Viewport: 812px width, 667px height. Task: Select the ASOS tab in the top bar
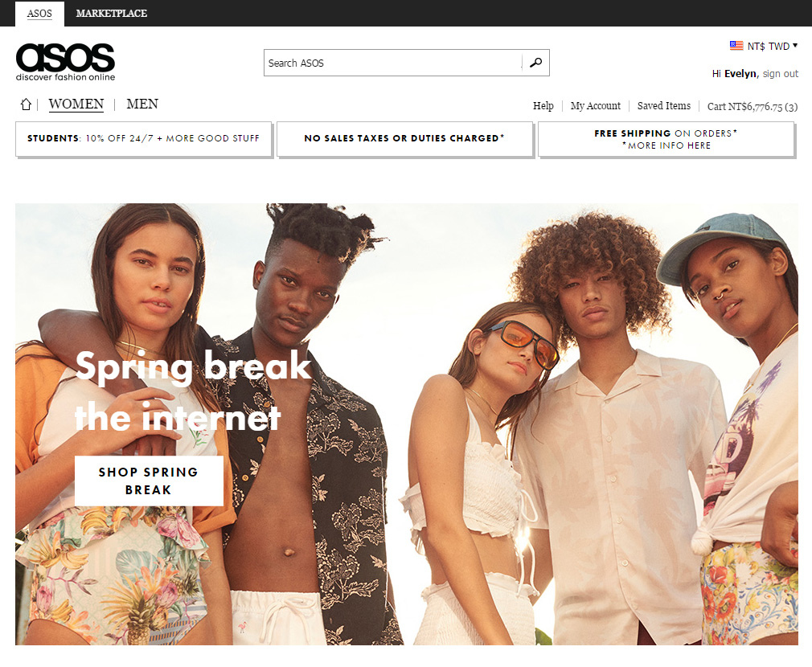click(39, 14)
